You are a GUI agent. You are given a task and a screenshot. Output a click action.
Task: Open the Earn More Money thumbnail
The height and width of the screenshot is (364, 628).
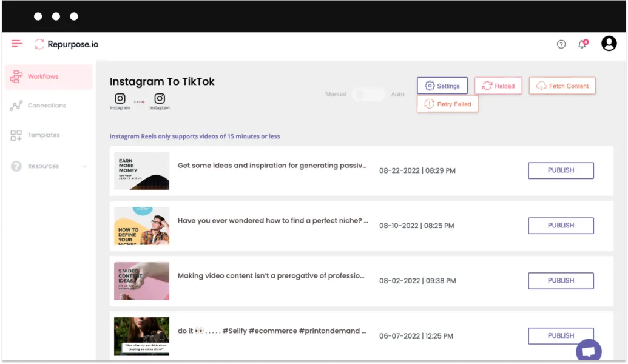coord(141,171)
